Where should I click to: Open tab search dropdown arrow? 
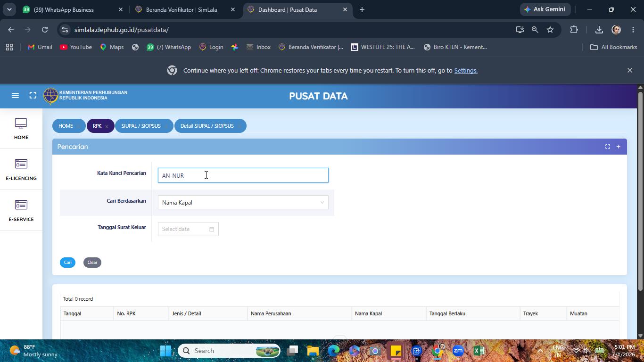click(9, 9)
